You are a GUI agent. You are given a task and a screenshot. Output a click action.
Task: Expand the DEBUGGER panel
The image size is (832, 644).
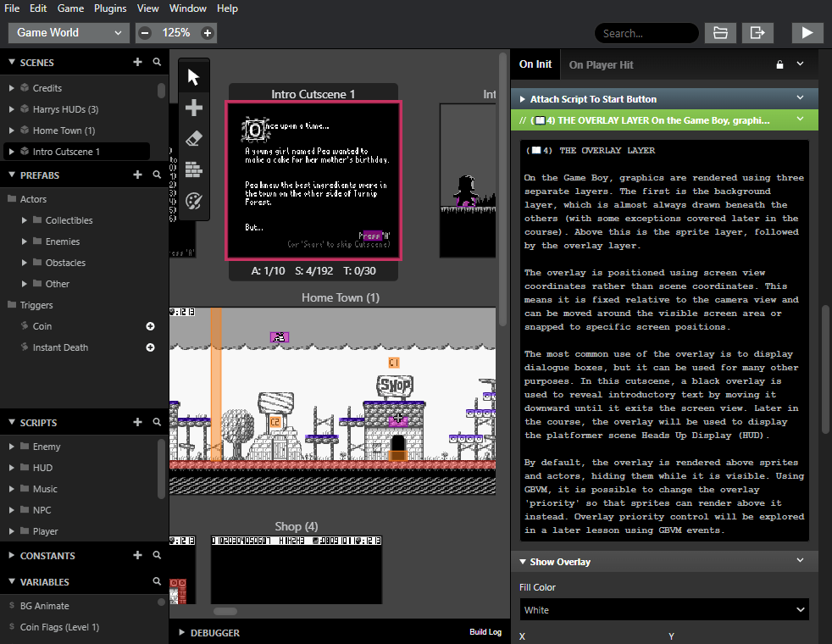coord(181,632)
